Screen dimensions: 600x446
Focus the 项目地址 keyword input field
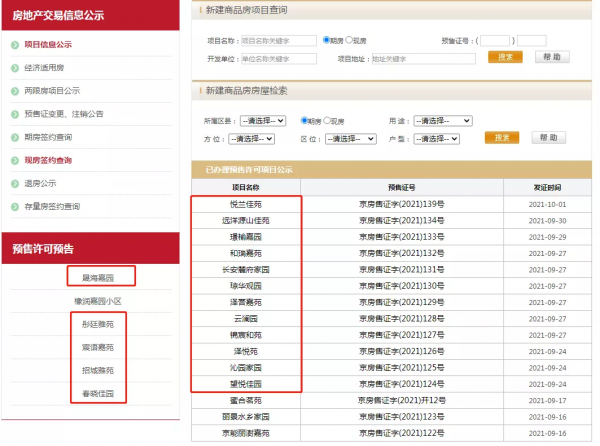424,59
